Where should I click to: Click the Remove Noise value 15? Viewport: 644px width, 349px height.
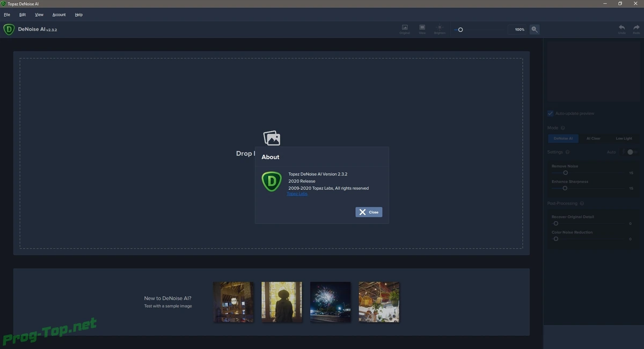tap(631, 173)
